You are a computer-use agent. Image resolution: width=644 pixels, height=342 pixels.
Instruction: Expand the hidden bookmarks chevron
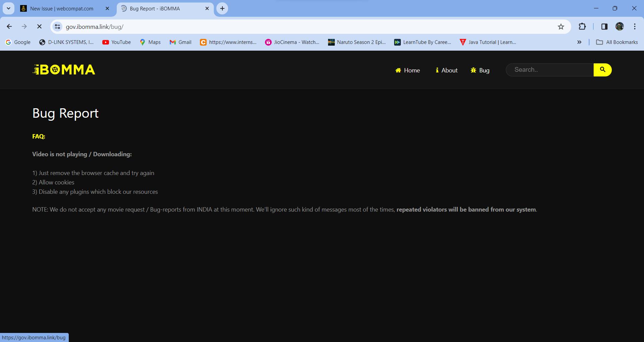[x=579, y=42]
